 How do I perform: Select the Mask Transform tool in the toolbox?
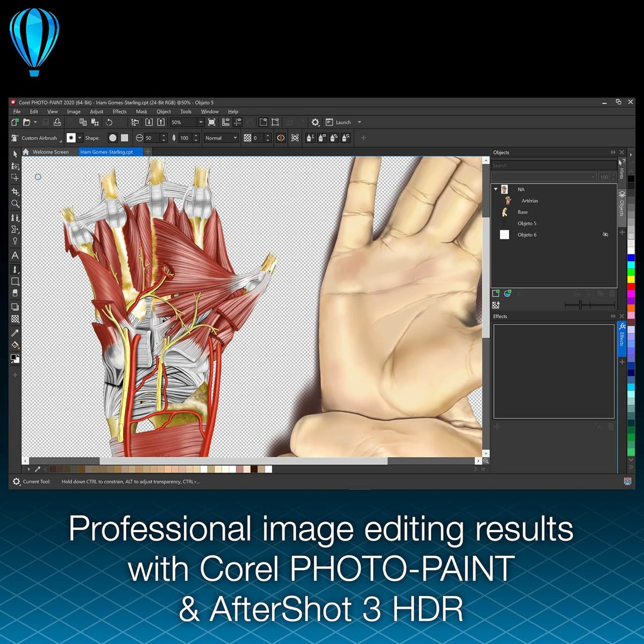click(x=15, y=166)
